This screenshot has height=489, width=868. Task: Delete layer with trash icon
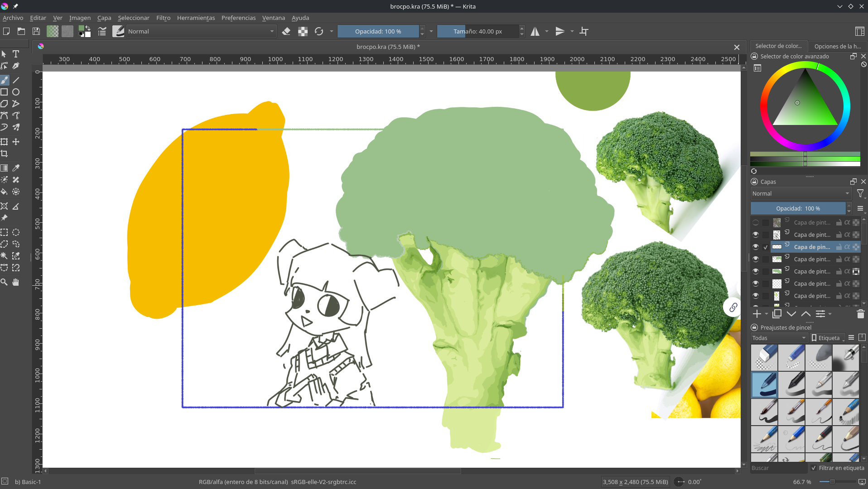[860, 314]
